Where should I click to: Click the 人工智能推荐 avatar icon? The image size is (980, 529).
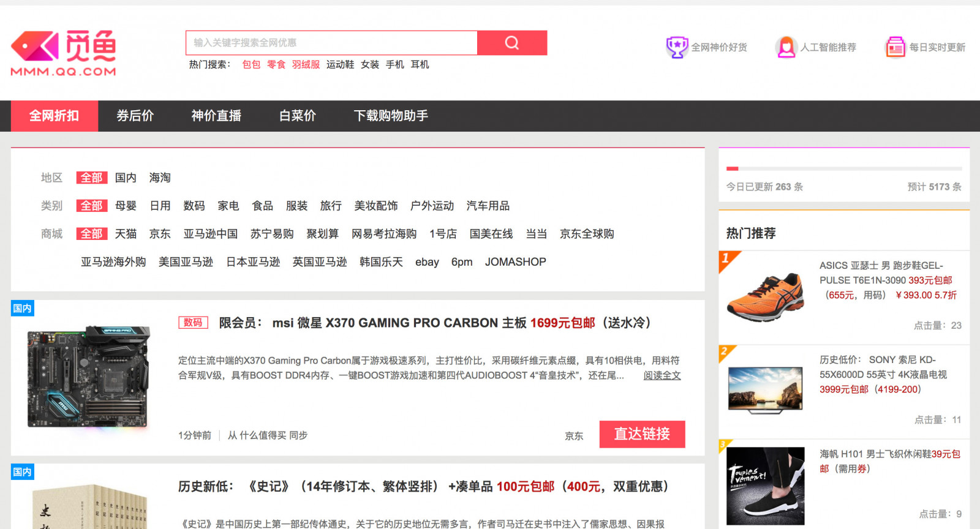click(x=786, y=47)
